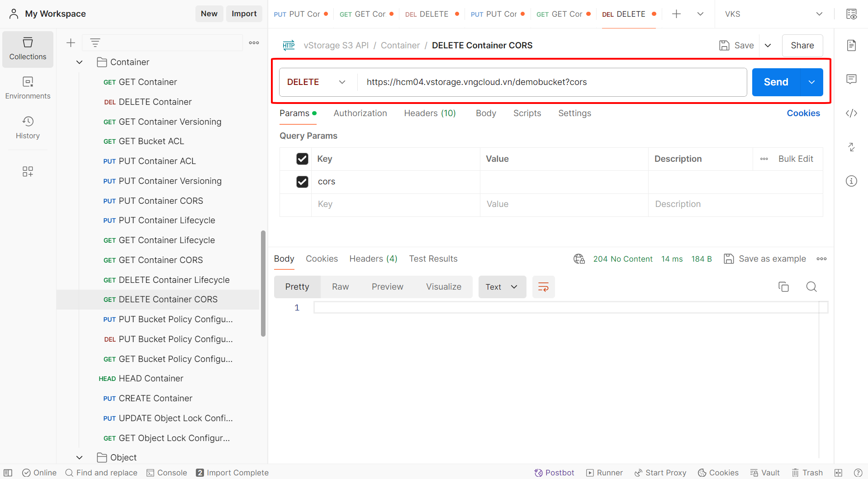Image resolution: width=868 pixels, height=479 pixels.
Task: Expand the Send button options arrow
Action: (x=812, y=82)
